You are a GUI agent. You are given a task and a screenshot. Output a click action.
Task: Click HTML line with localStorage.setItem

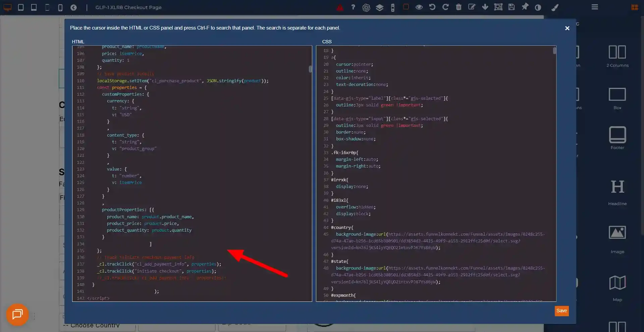click(183, 81)
